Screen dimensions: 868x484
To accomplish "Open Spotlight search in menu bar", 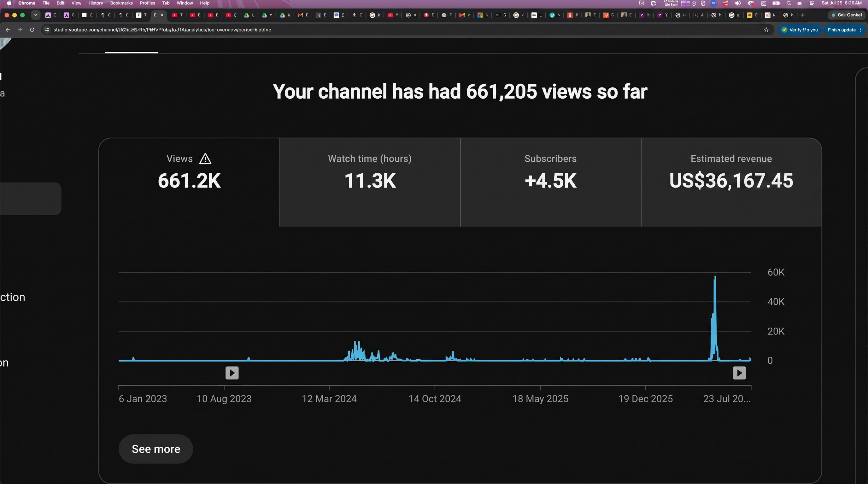I will point(789,3).
